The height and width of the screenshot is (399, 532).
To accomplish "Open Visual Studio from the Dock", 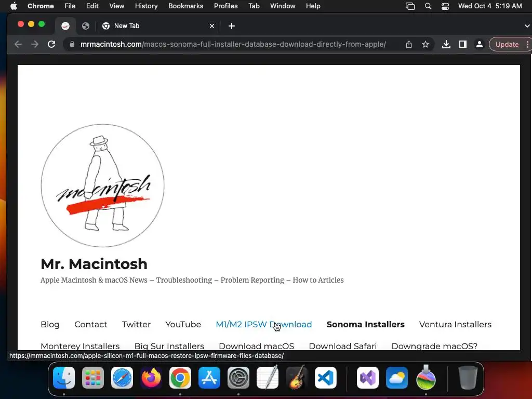I will click(368, 378).
